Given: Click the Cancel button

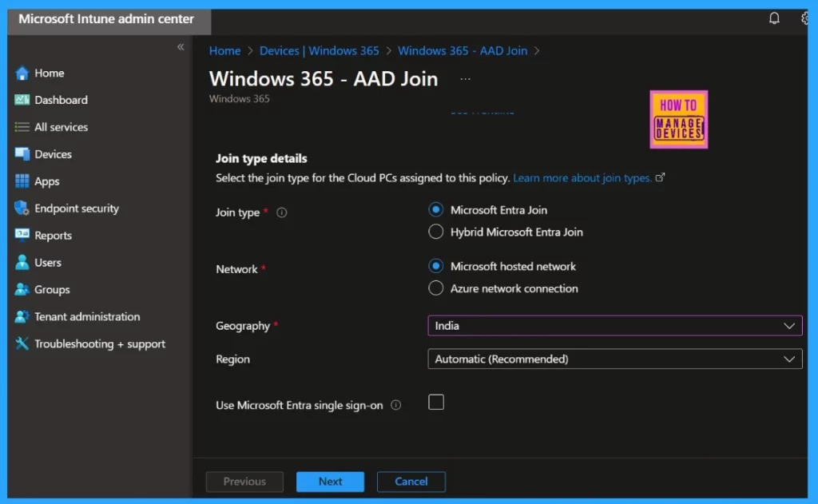Looking at the screenshot, I should point(411,482).
